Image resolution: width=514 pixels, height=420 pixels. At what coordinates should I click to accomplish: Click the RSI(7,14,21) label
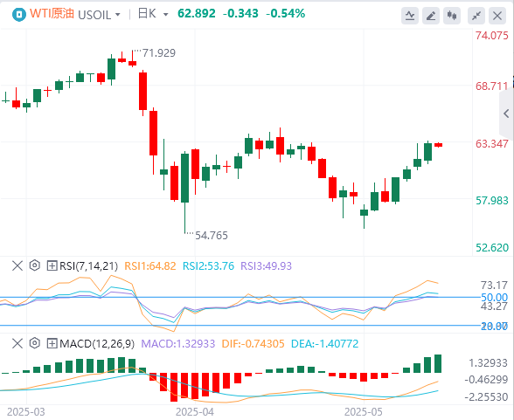click(88, 265)
